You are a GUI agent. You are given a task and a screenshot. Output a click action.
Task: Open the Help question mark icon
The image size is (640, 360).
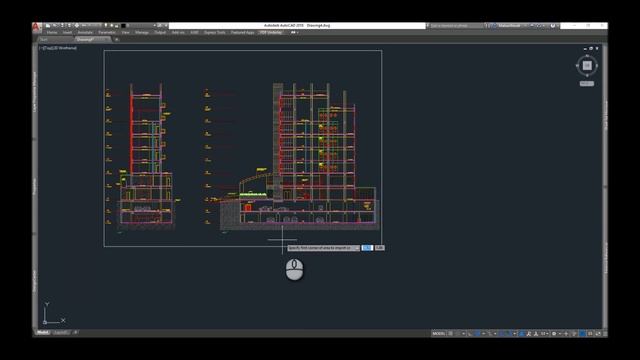tap(553, 26)
